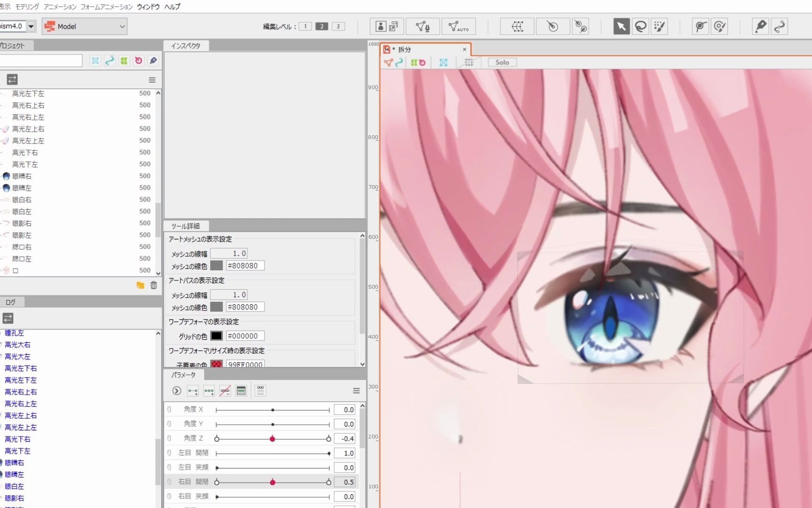Toggle the parameter key grid view icon
812x508 pixels.
coord(260,391)
